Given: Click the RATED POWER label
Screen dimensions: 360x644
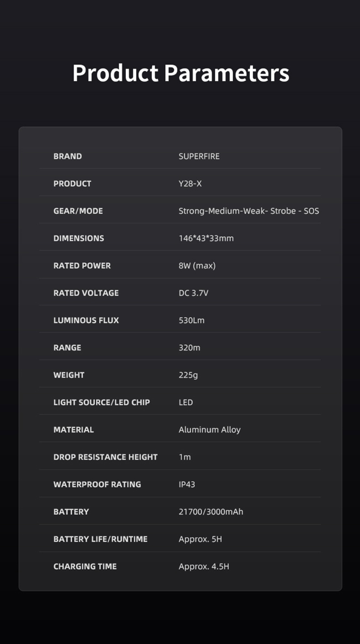Looking at the screenshot, I should (82, 266).
